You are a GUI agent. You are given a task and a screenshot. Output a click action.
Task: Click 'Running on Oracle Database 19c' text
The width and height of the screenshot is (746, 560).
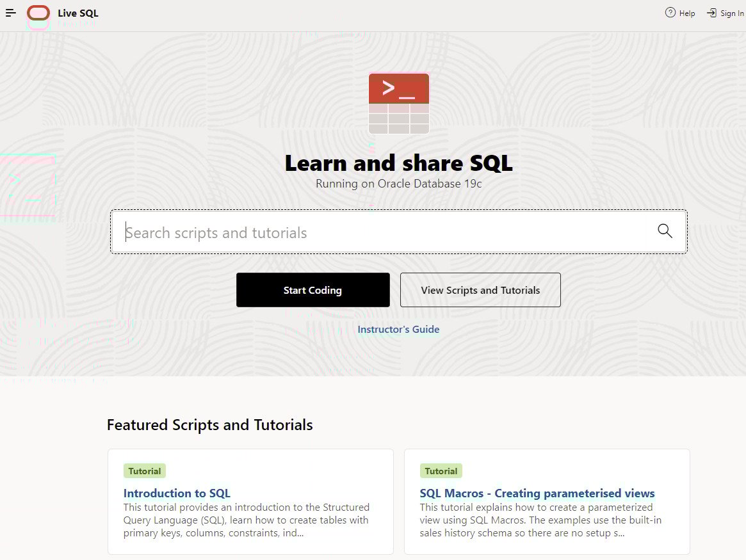point(399,184)
